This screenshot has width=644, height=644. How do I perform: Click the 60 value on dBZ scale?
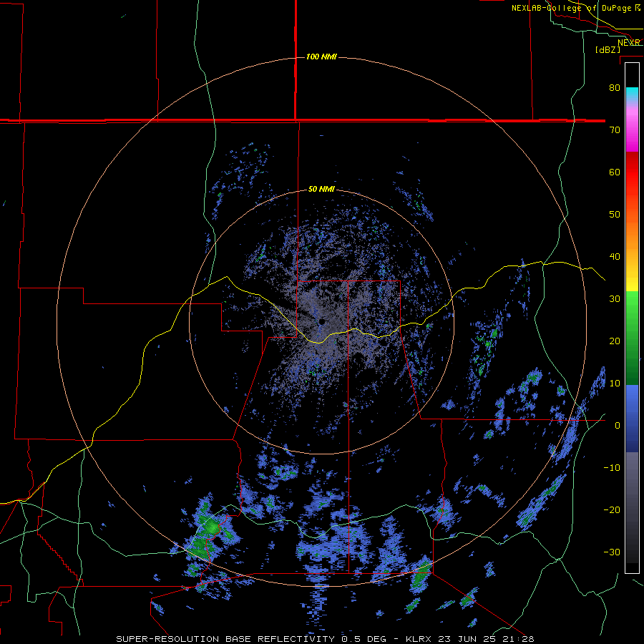[615, 172]
